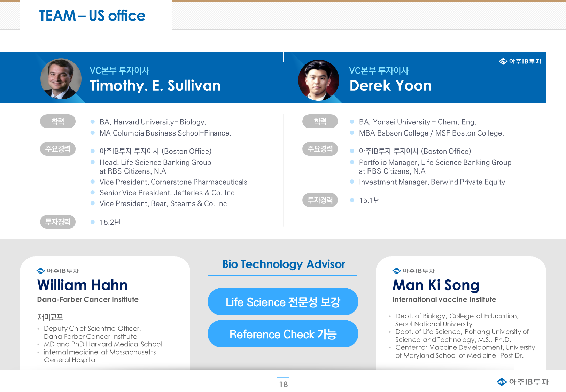Select 'Senior Vice President, Jefferies & Co. Inc'

[x=167, y=193]
